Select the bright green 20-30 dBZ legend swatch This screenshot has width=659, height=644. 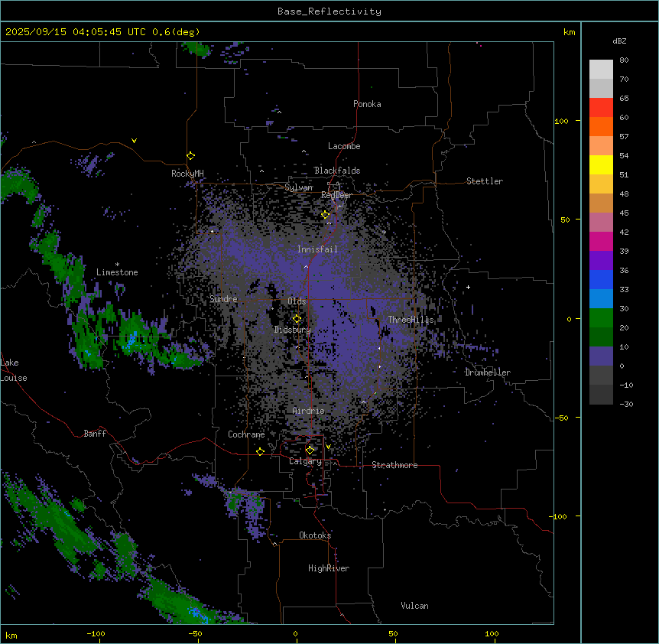601,318
